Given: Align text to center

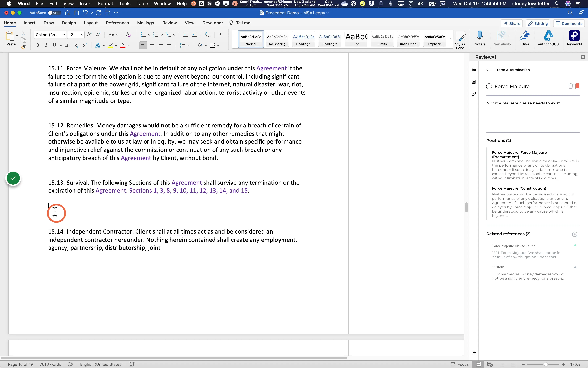Looking at the screenshot, I should click(x=152, y=45).
